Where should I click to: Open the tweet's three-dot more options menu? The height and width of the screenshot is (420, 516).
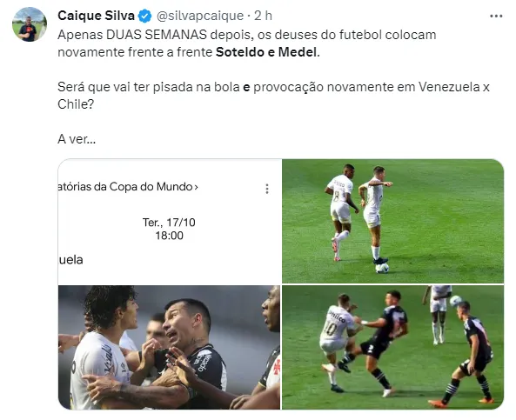pyautogui.click(x=496, y=16)
